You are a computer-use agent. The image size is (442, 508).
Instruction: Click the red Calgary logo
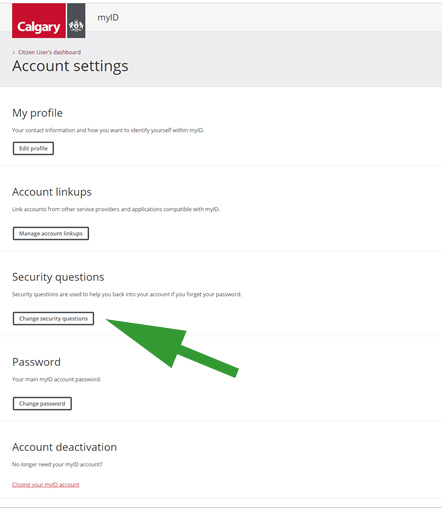pyautogui.click(x=39, y=21)
